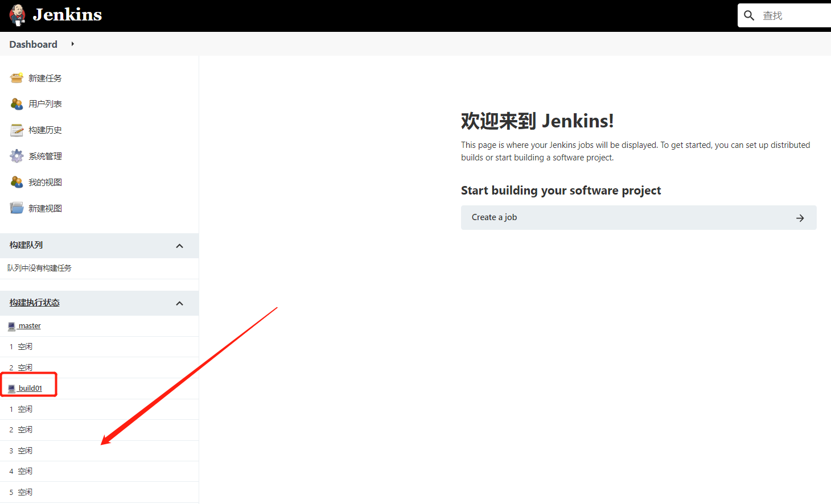Collapse the 构建队列 panel
Viewport: 831px width, 504px height.
[x=179, y=246]
